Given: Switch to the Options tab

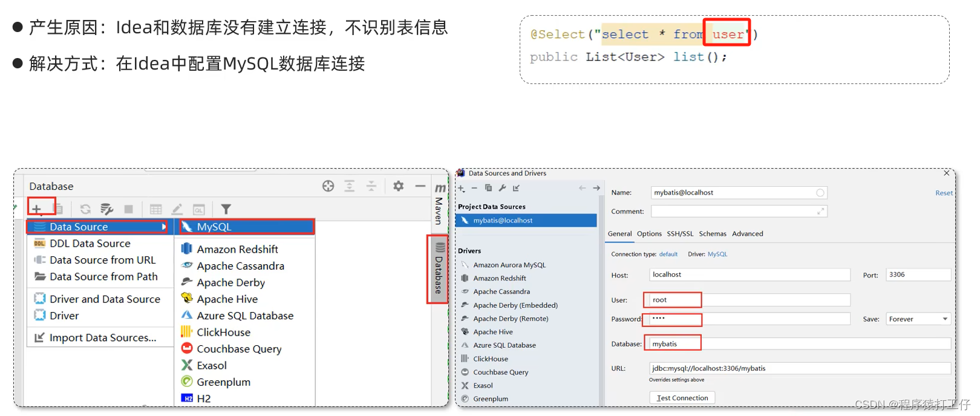Looking at the screenshot, I should (649, 234).
